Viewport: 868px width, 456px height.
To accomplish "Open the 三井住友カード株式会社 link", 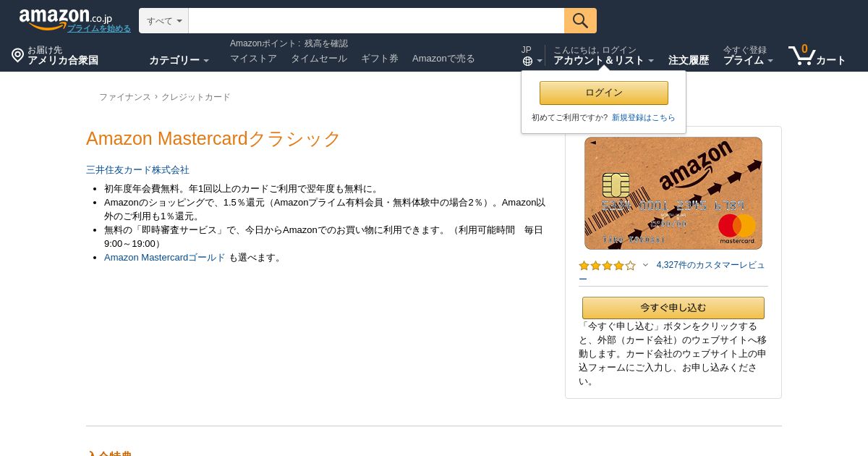I will (x=137, y=169).
